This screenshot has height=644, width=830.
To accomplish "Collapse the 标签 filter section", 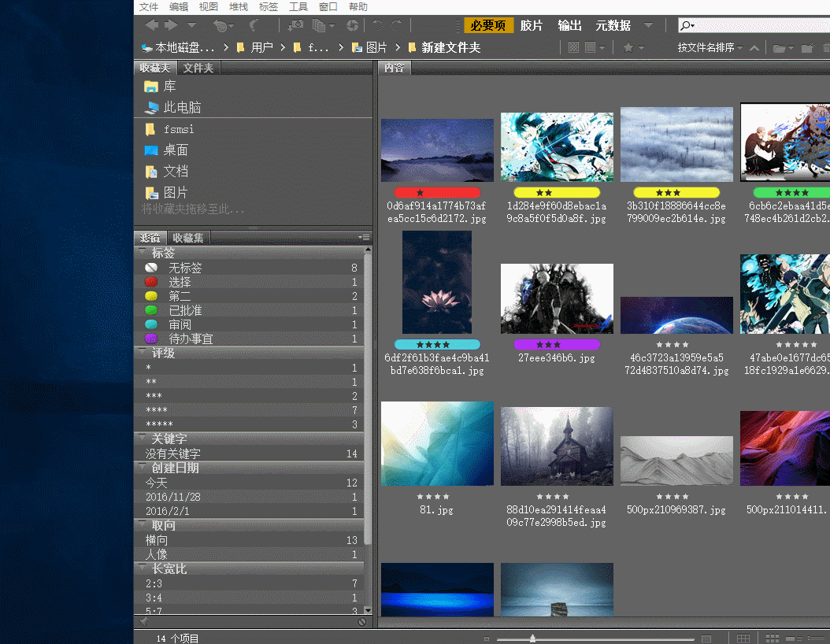I will [x=142, y=253].
